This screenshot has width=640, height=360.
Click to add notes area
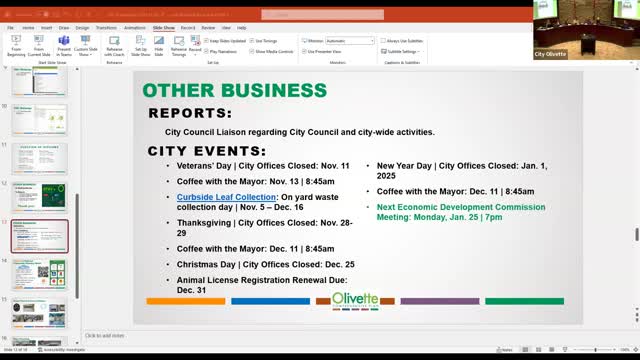(104, 336)
